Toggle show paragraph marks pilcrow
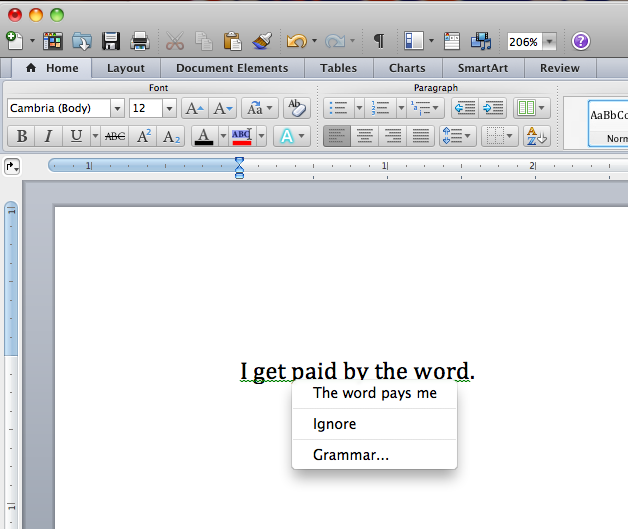 click(x=378, y=41)
